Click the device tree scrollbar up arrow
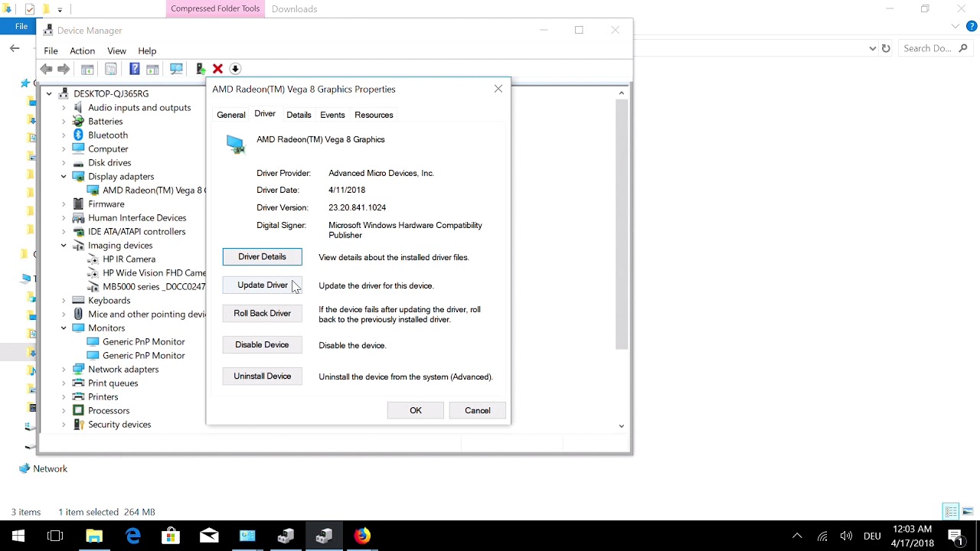Image resolution: width=980 pixels, height=551 pixels. tap(621, 93)
